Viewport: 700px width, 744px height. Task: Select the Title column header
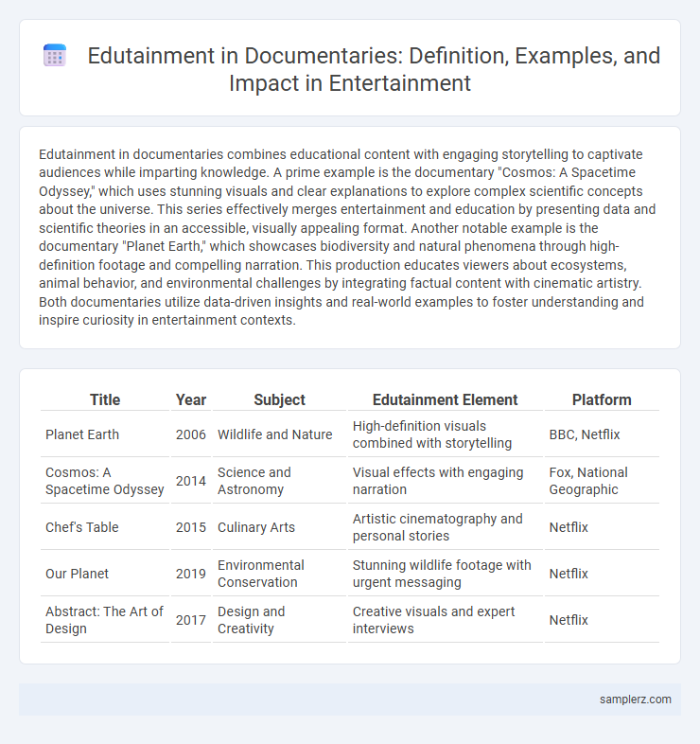105,399
